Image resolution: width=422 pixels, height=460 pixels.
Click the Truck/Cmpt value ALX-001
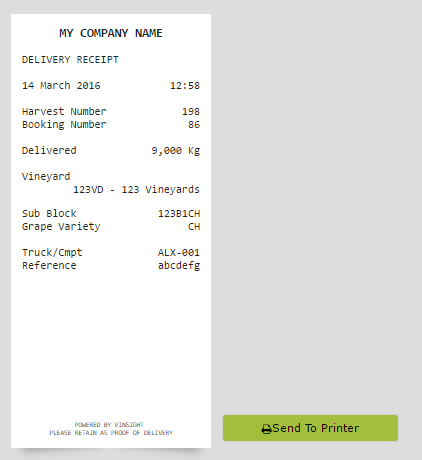[179, 253]
